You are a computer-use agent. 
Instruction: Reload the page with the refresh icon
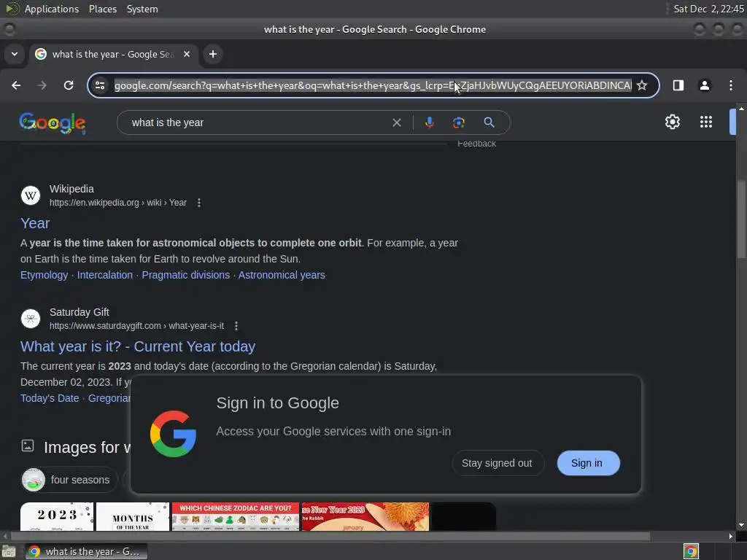tap(69, 85)
